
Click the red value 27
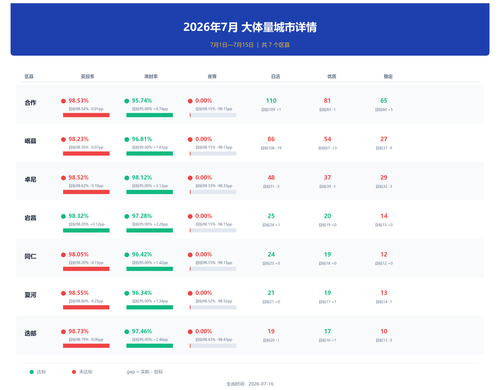point(384,139)
